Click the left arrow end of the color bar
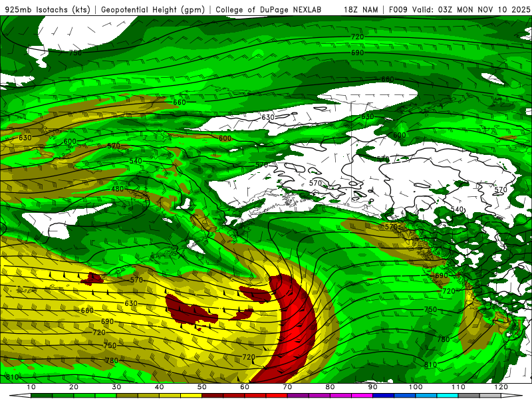The height and width of the screenshot is (399, 532). click(20, 396)
